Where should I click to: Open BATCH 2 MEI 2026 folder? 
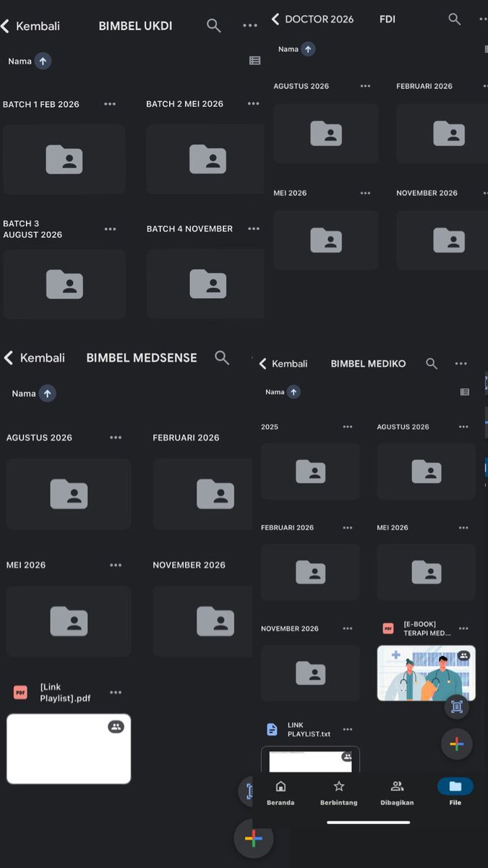click(205, 159)
